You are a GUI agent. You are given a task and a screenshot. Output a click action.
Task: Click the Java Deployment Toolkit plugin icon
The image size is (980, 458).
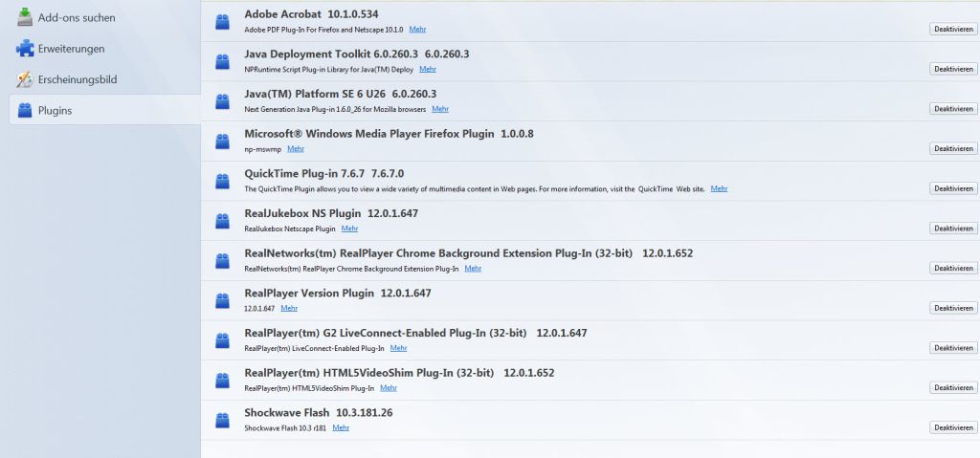pyautogui.click(x=223, y=61)
